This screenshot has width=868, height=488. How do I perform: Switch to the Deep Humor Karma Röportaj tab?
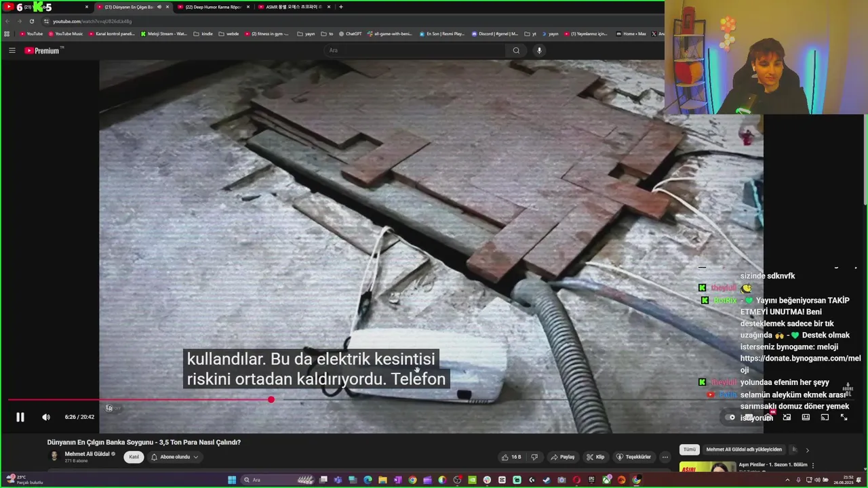213,7
